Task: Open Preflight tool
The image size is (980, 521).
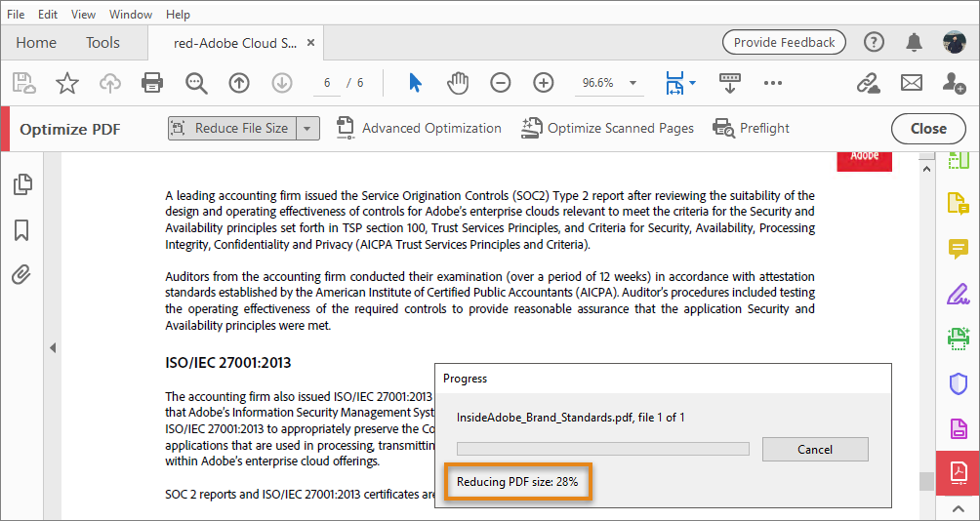Action: point(752,129)
